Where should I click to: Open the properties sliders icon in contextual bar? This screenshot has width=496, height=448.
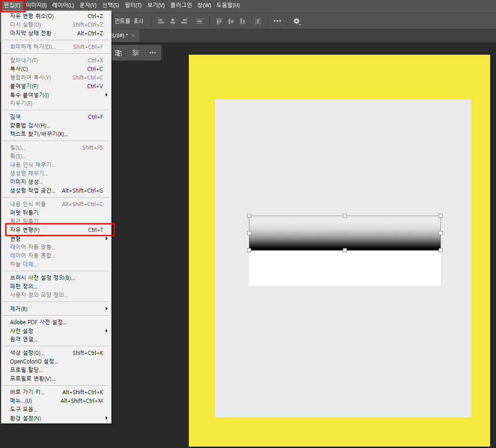pos(136,52)
